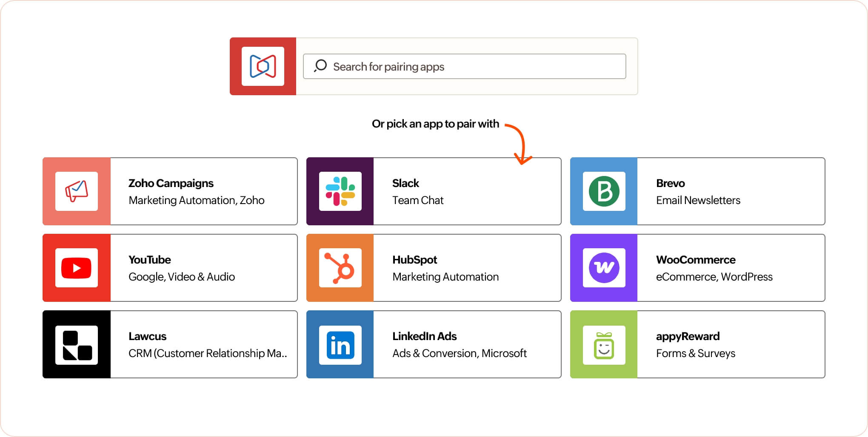
Task: Click the HubSpot sprocket icon
Action: 340,268
